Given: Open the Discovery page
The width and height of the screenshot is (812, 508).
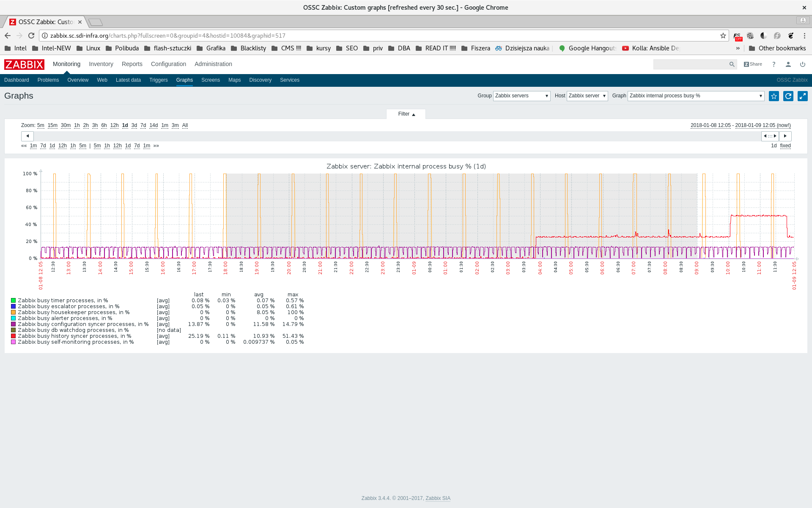Looking at the screenshot, I should [260, 80].
